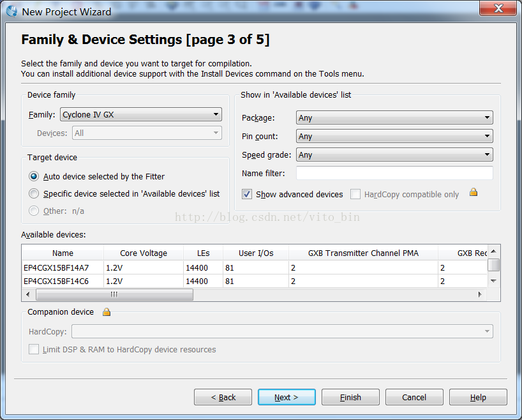Image resolution: width=522 pixels, height=420 pixels.
Task: Click the Back button
Action: click(223, 397)
